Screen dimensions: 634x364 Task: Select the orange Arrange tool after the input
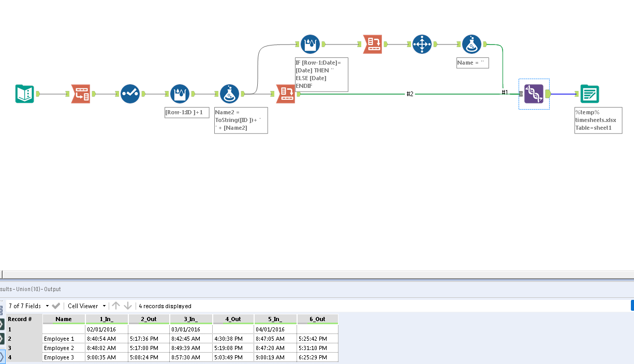pos(80,94)
